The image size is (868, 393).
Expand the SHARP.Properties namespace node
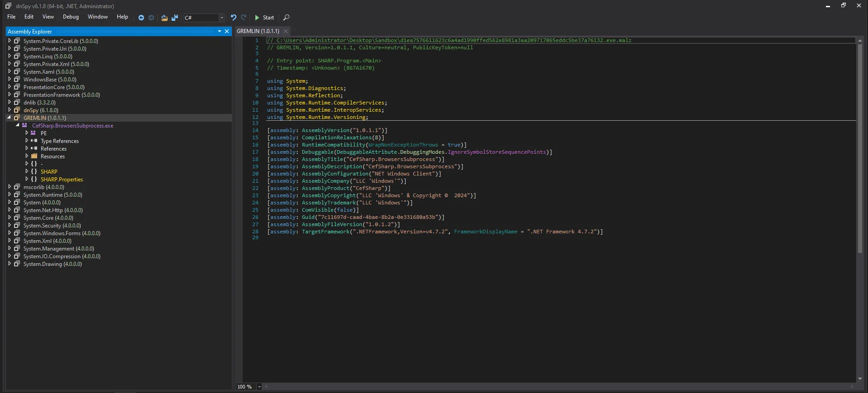[27, 179]
